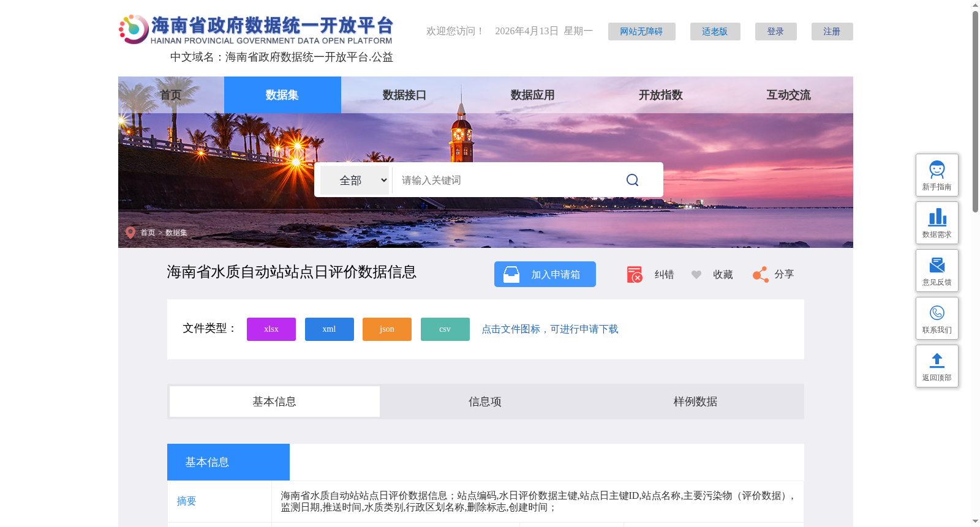Select the json file type

(387, 329)
